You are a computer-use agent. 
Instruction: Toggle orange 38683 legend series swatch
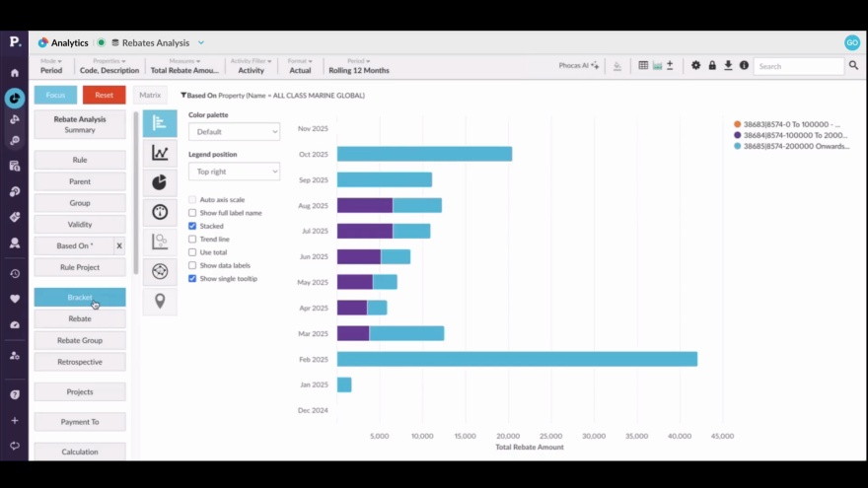pyautogui.click(x=738, y=124)
